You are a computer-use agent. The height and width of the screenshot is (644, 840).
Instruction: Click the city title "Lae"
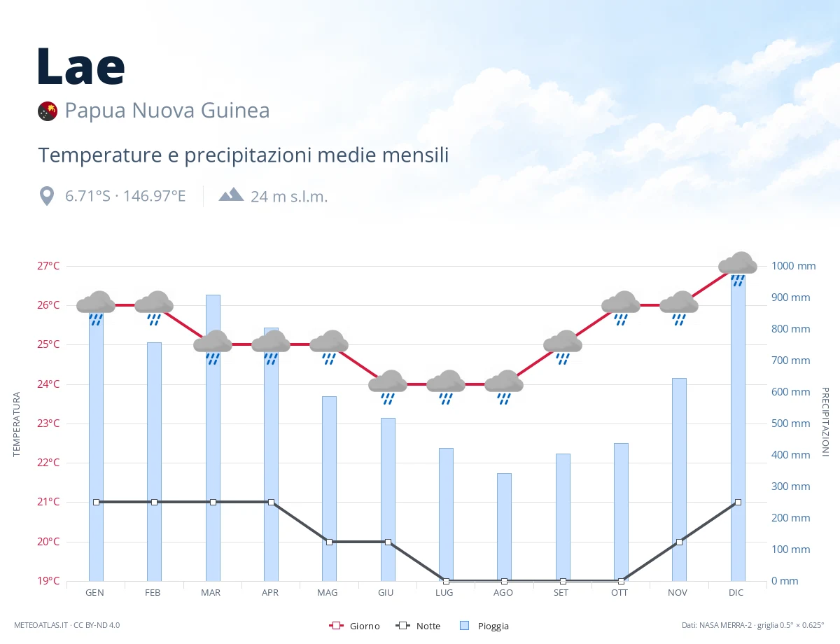[x=81, y=66]
